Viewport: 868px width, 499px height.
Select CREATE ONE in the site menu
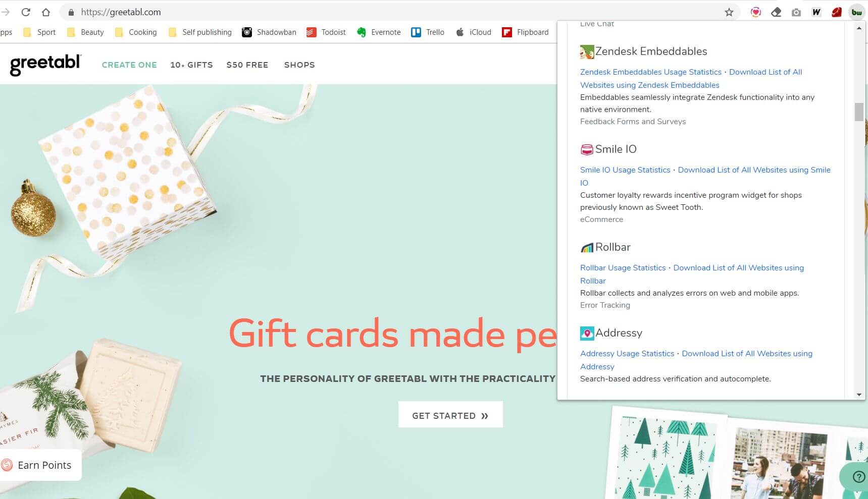[129, 65]
